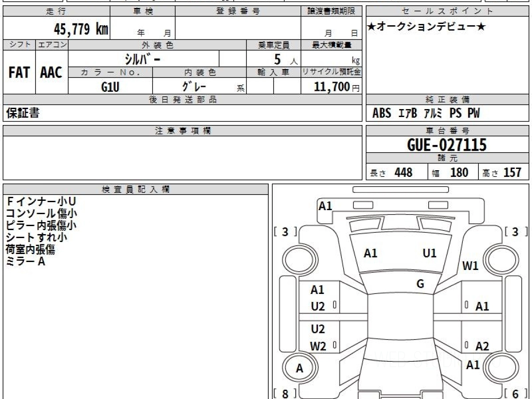Select the 乗車定員 header

tap(274, 45)
